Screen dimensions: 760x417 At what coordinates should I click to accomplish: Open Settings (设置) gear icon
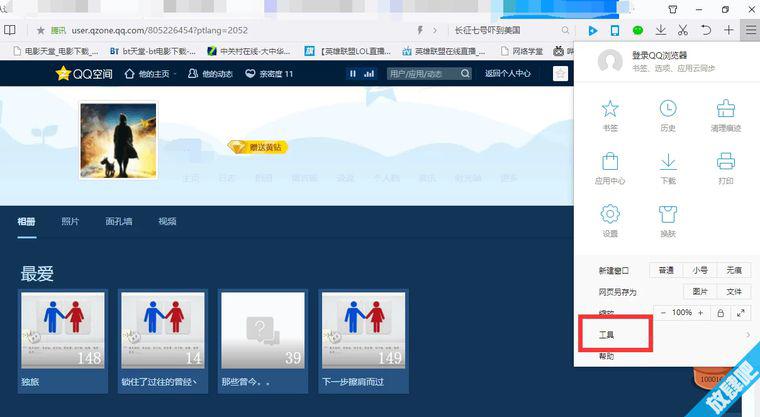(x=610, y=214)
